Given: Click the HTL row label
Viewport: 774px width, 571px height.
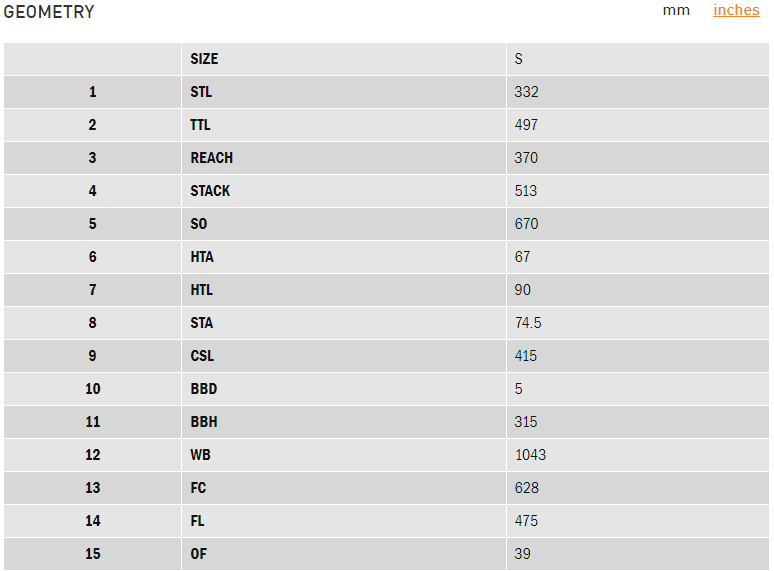Looking at the screenshot, I should click(x=201, y=290).
